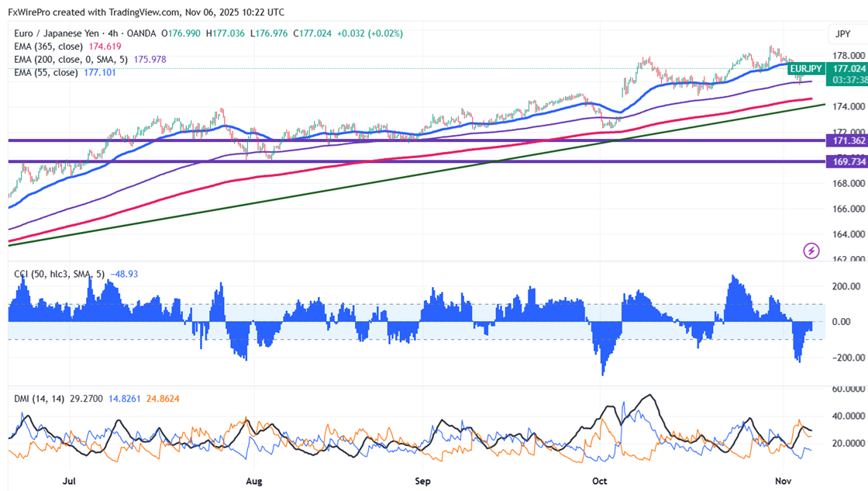868x491 pixels.
Task: Click the 178.000 price axis label
Action: tap(849, 55)
